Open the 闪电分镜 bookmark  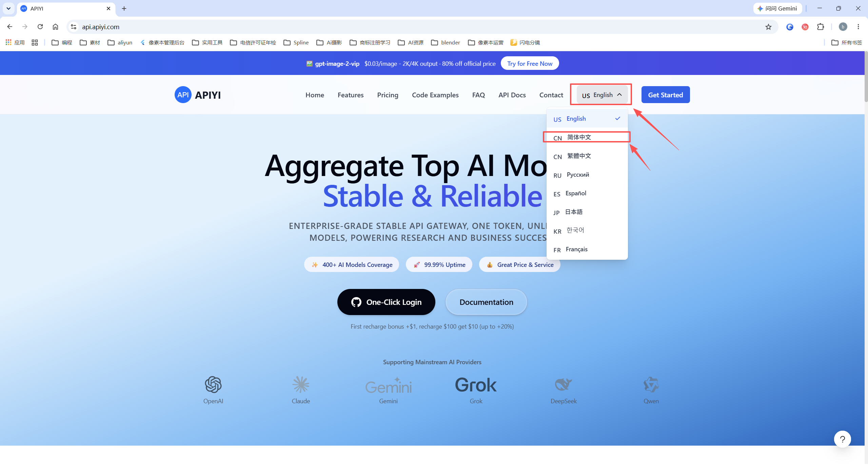[x=525, y=42]
